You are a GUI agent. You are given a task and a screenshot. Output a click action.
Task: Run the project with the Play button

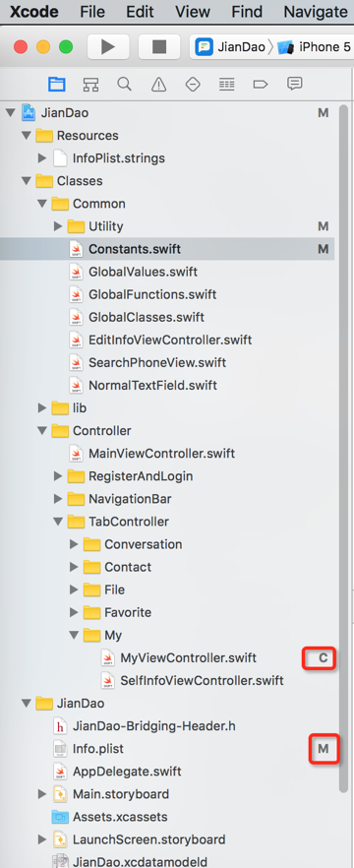[x=108, y=47]
